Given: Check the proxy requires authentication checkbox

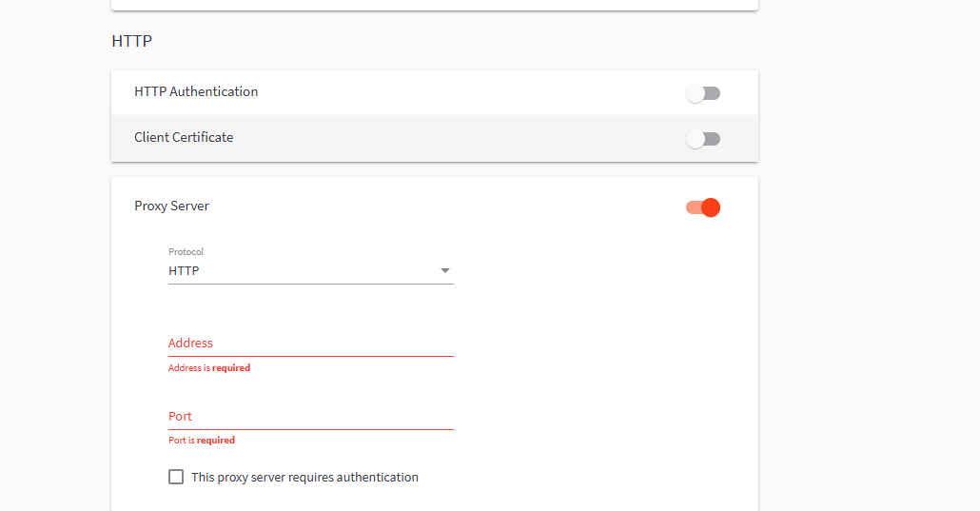Looking at the screenshot, I should 176,477.
